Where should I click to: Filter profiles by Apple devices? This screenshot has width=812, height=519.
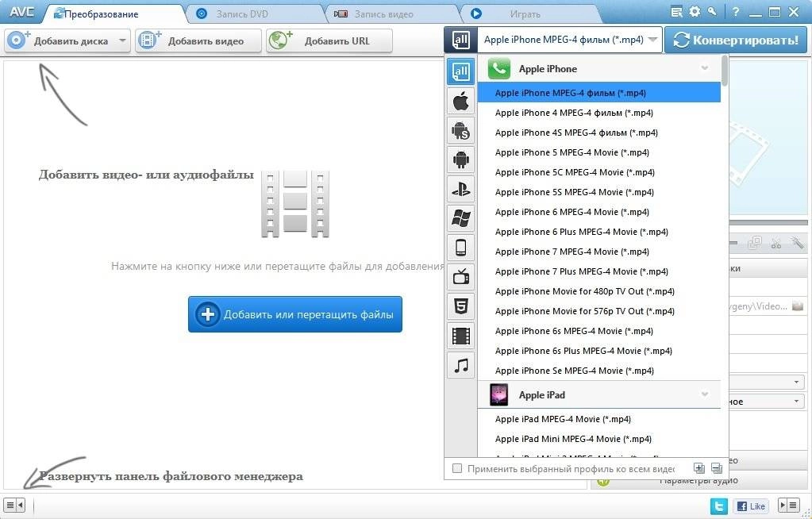click(x=460, y=101)
